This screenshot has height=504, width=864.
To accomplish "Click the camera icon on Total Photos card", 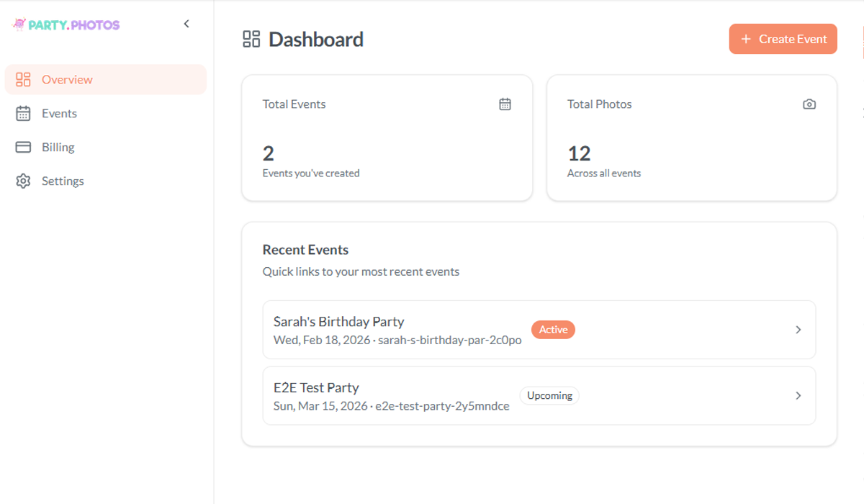I will (809, 104).
